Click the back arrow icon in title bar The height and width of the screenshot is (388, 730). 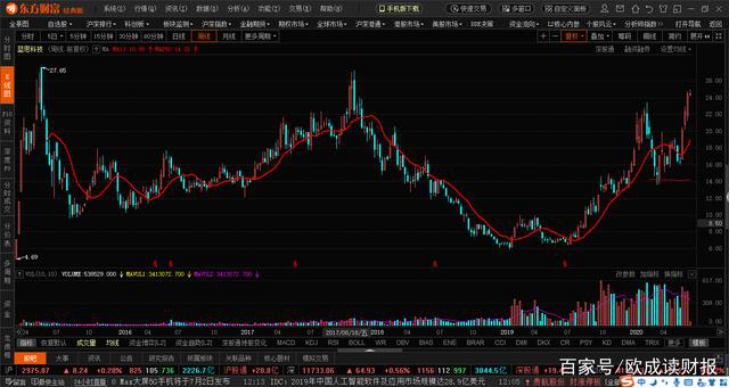tap(649, 8)
